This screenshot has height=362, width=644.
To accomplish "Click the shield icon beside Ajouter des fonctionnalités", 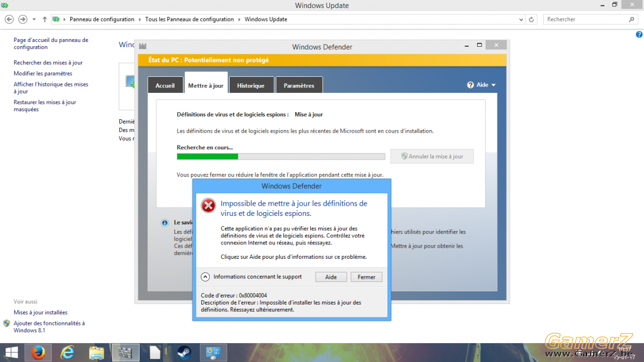I will (7, 323).
